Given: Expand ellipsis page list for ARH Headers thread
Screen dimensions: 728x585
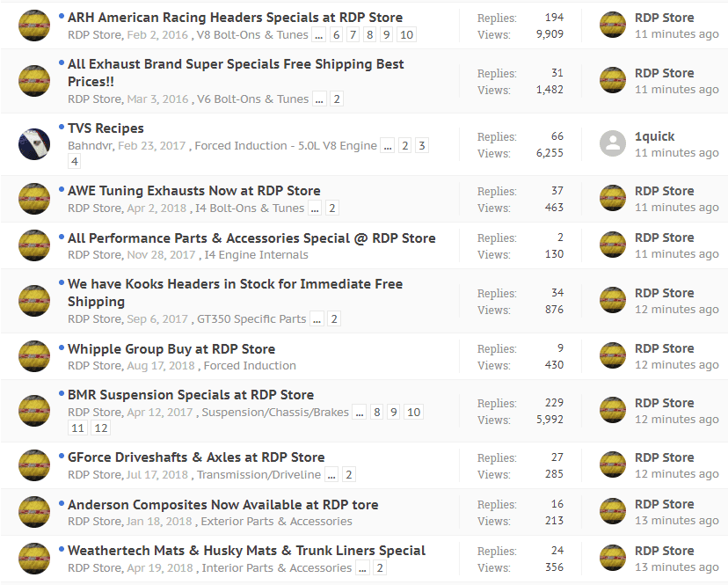Looking at the screenshot, I should point(318,35).
